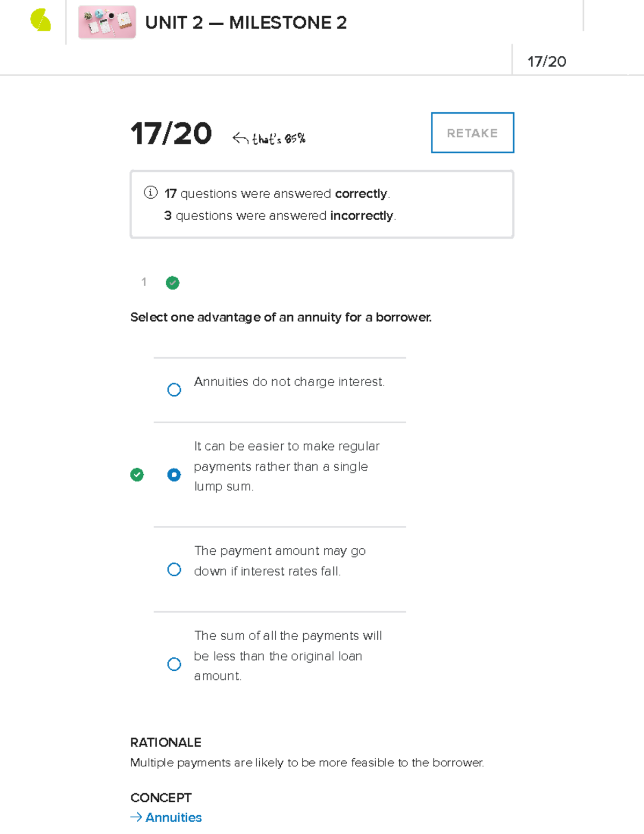Click the CONCEPT heading

point(161,798)
